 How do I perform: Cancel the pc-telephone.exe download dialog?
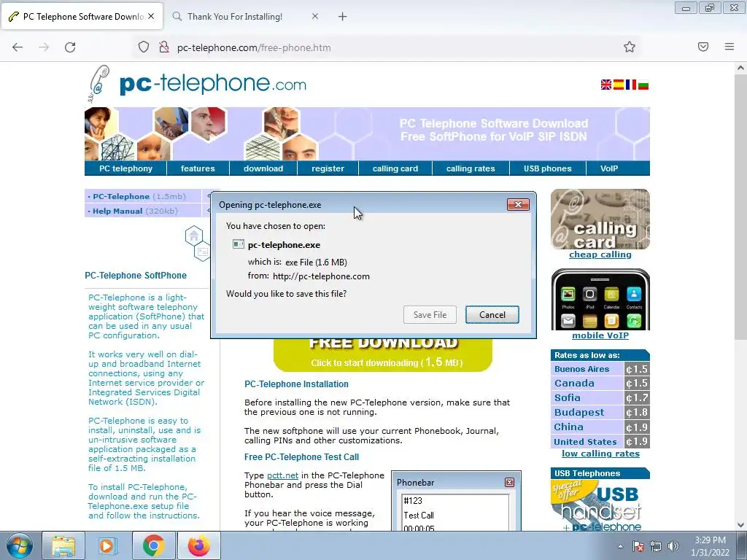tap(492, 315)
